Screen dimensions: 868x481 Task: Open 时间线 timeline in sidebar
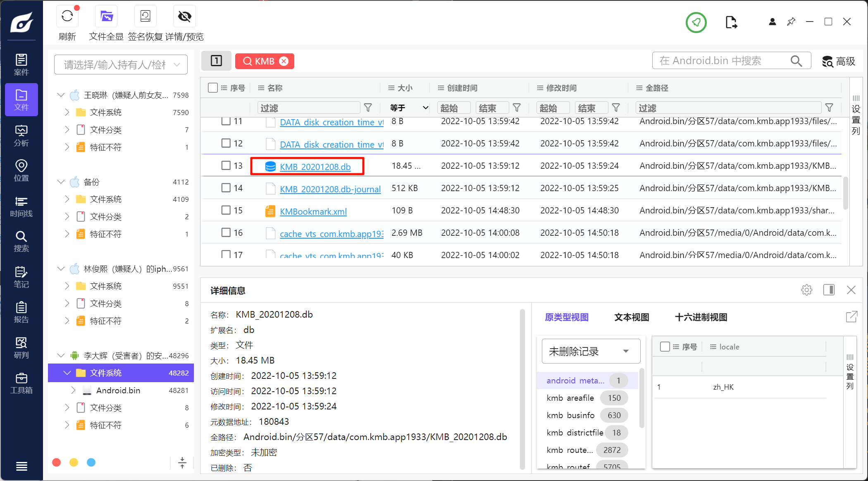coord(21,206)
